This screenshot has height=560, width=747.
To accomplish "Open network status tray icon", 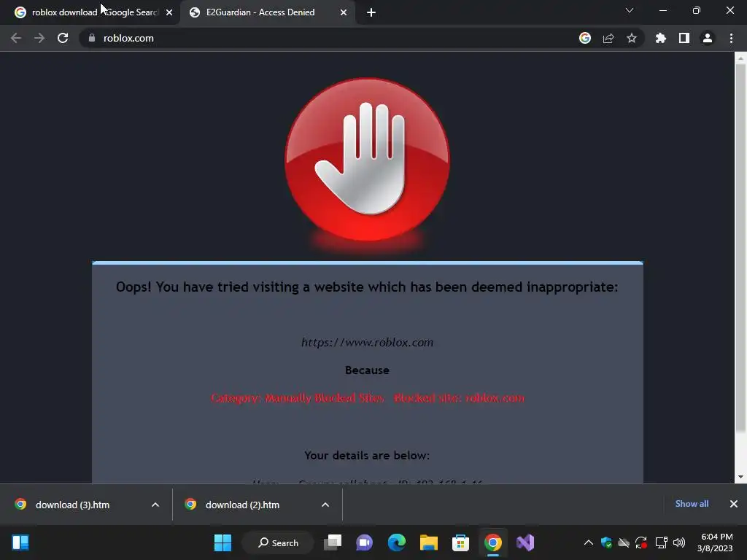I will 661,542.
